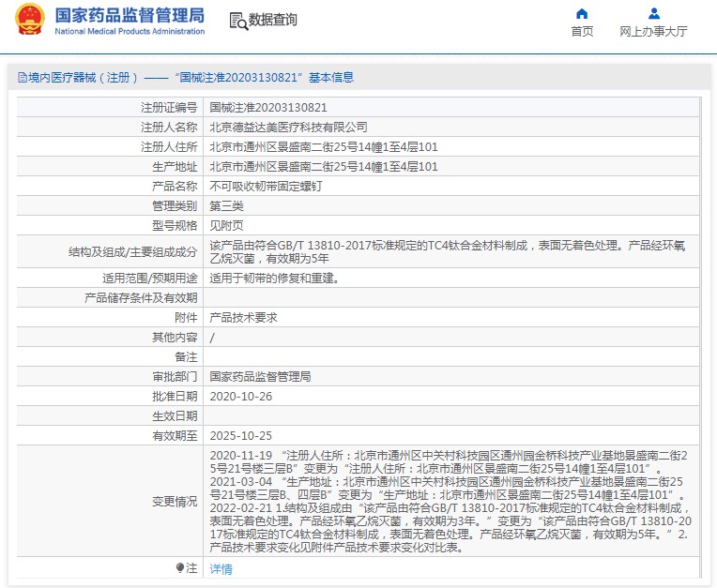Click the 国家药品监督管理局 header title

(x=130, y=15)
